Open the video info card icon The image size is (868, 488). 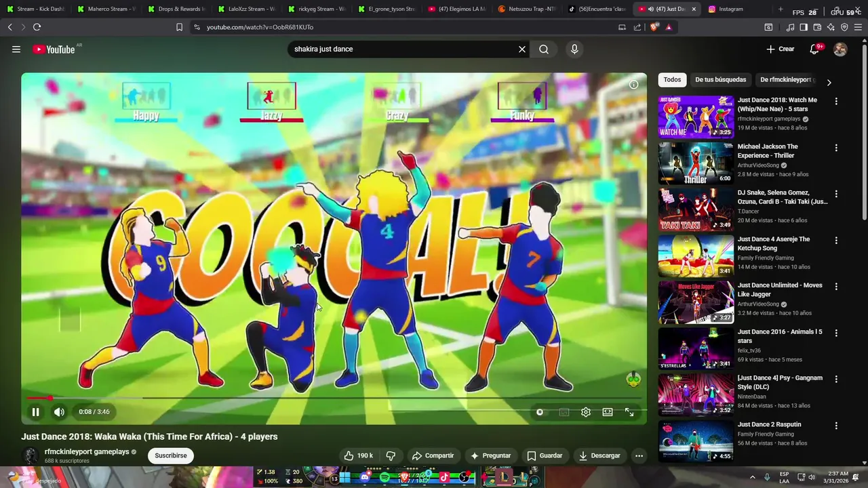(633, 85)
